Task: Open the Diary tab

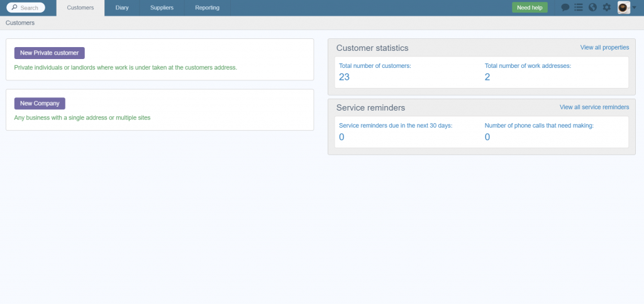Action: click(122, 8)
